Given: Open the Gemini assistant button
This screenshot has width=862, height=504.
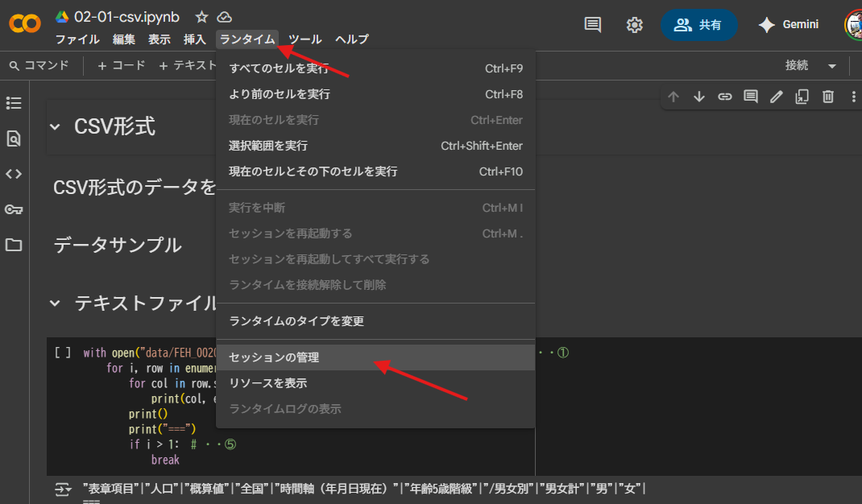Looking at the screenshot, I should click(788, 25).
